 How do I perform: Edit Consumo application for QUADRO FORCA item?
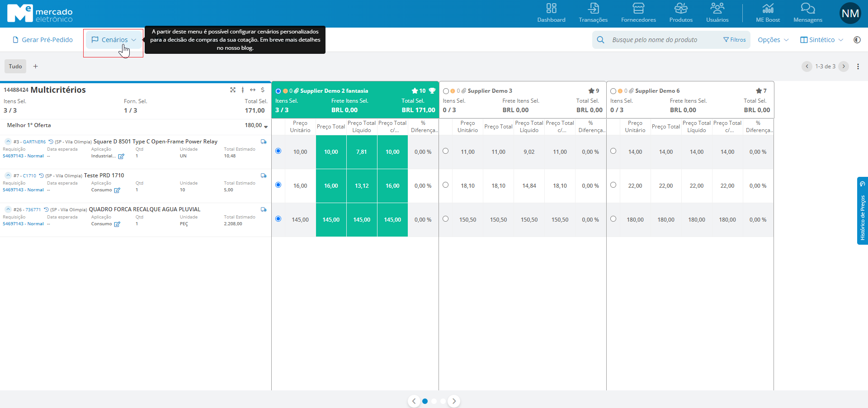click(117, 224)
